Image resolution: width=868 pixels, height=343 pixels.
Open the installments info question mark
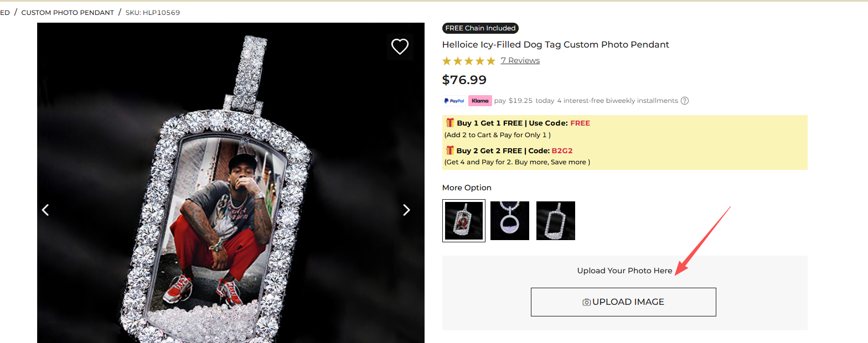(685, 101)
